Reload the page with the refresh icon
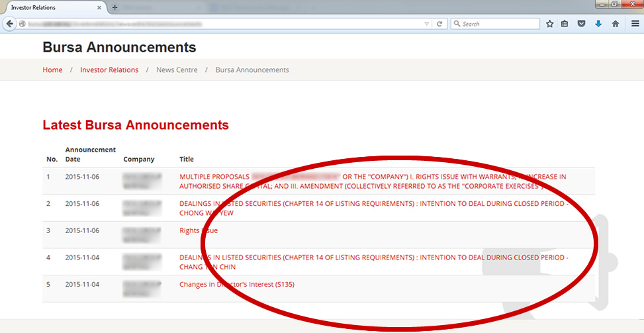This screenshot has height=333, width=644. click(439, 24)
